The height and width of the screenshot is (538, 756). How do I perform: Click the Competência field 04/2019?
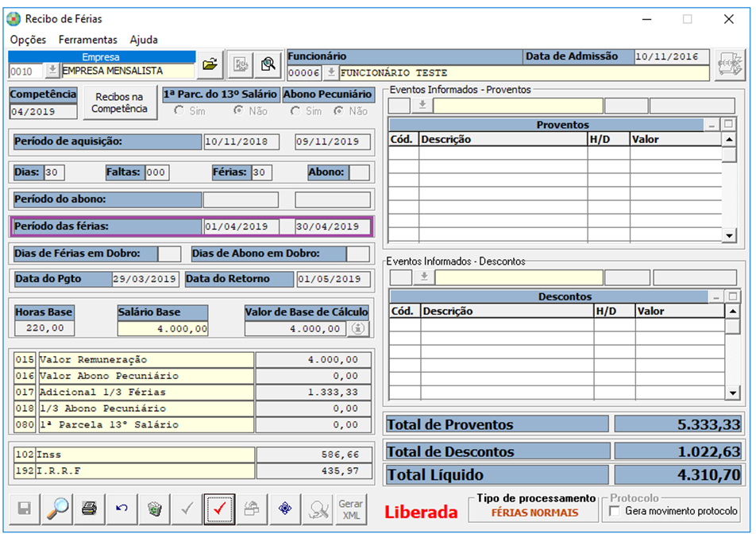pos(43,111)
